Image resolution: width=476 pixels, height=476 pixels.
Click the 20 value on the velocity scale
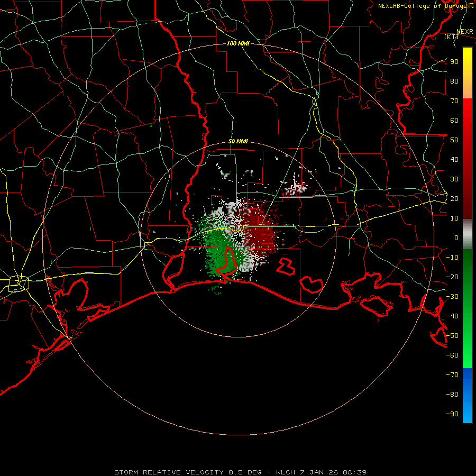coord(454,198)
